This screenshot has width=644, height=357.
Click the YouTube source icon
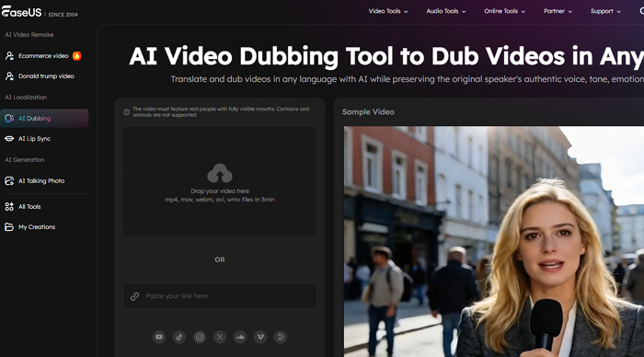coord(159,338)
